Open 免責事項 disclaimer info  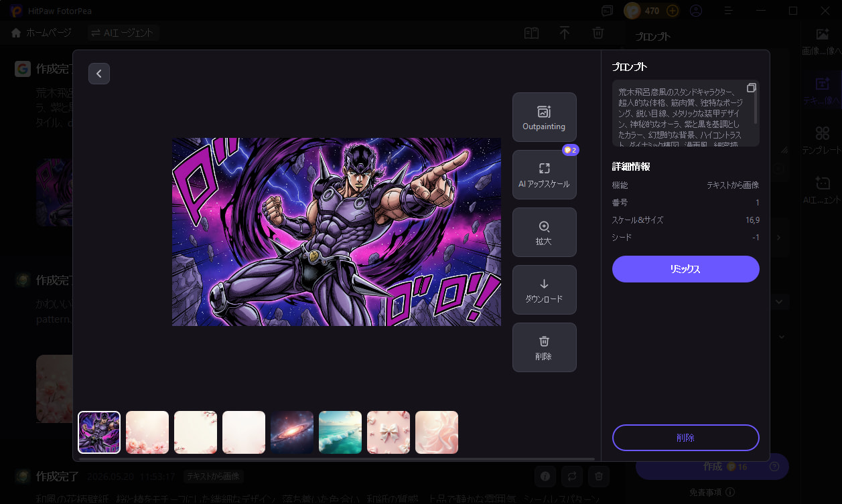click(713, 493)
